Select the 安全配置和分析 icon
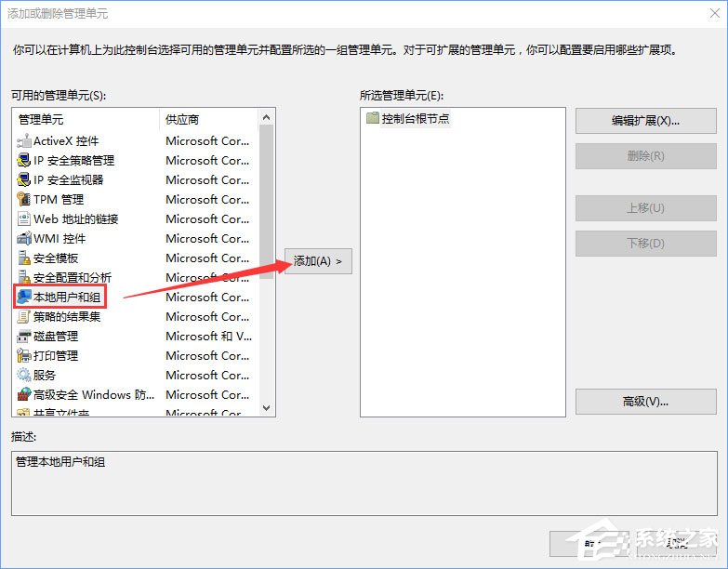Viewport: 728px width, 569px height. click(23, 278)
